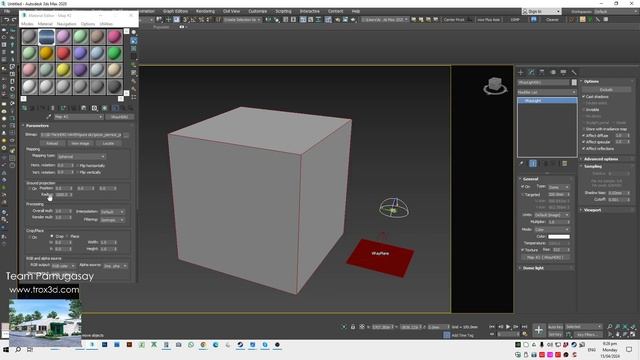Open the Hierarchy tab in the command panel
The image size is (640, 360).
tap(542, 72)
